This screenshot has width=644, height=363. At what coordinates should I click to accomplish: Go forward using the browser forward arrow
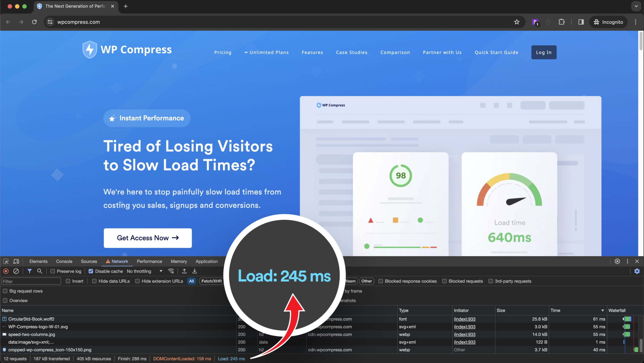tap(21, 22)
